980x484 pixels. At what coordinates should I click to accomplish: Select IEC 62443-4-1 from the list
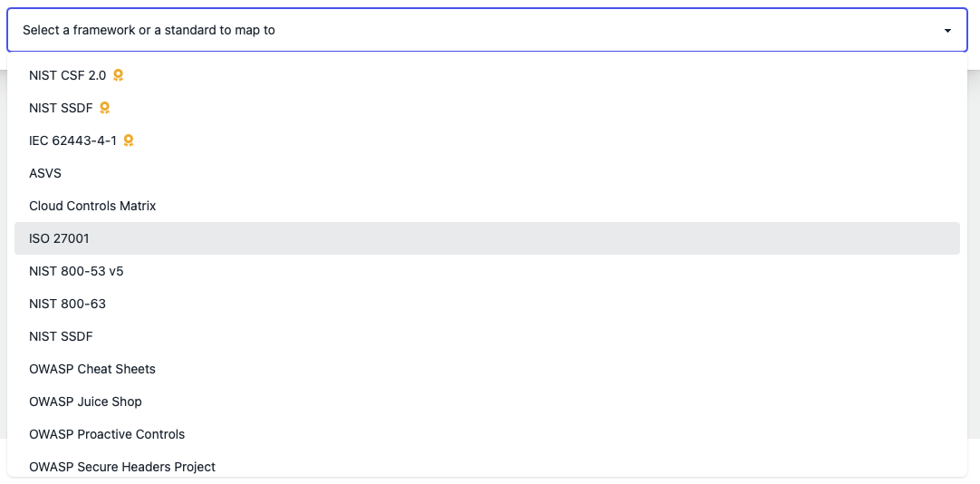[72, 140]
